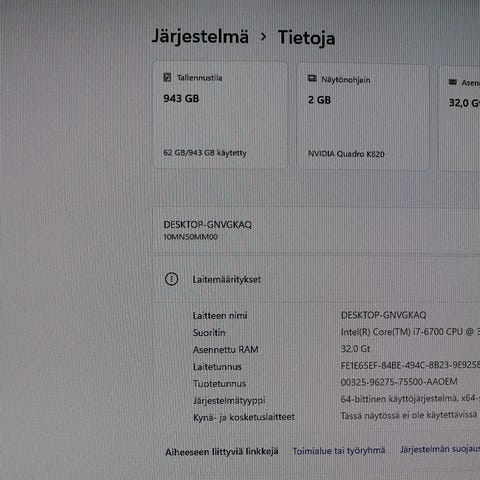This screenshot has width=480, height=480.
Task: Click the NVIDIA Quadro K620 label
Action: pos(346,154)
